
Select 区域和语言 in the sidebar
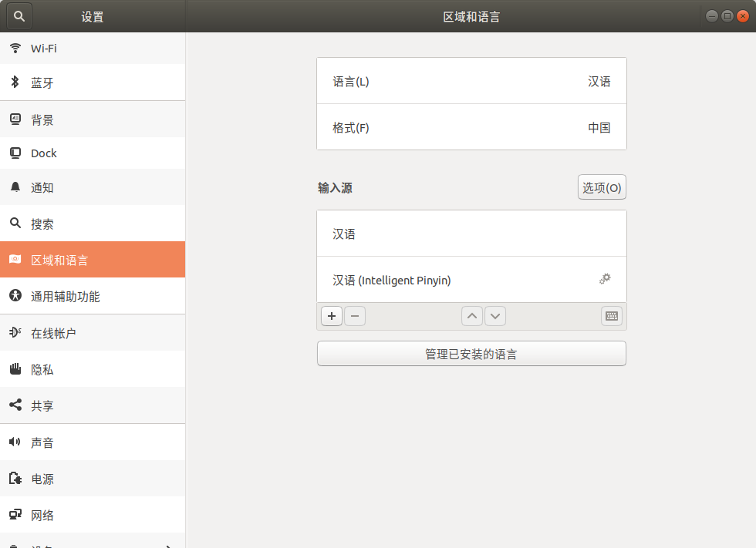[93, 260]
